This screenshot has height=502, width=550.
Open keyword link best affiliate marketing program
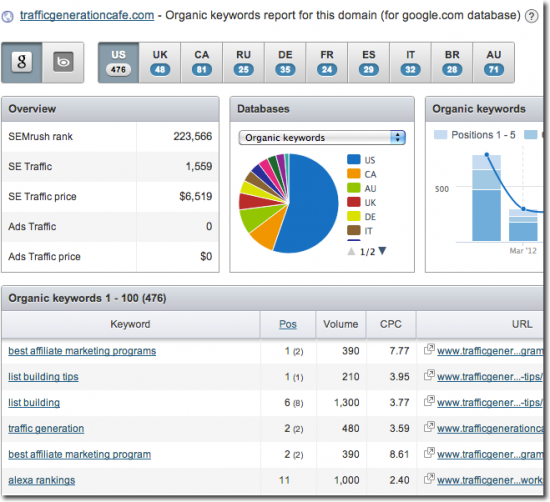[x=80, y=454]
